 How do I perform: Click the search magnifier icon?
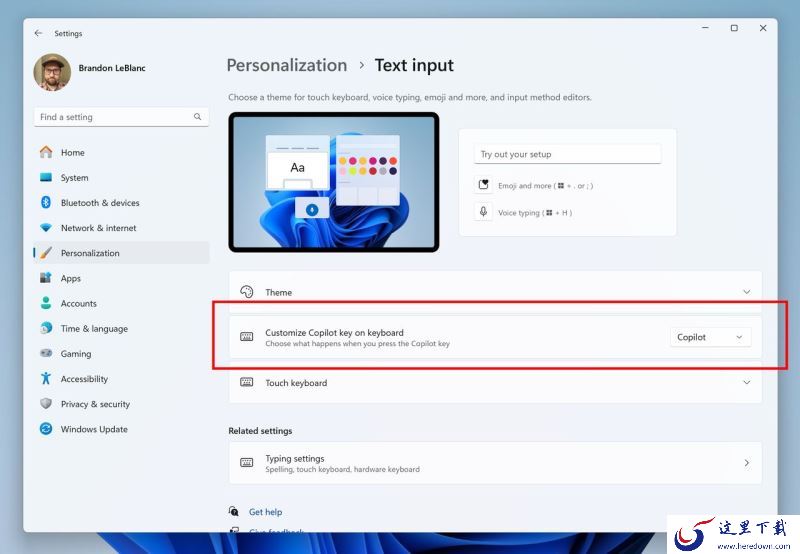click(x=197, y=117)
